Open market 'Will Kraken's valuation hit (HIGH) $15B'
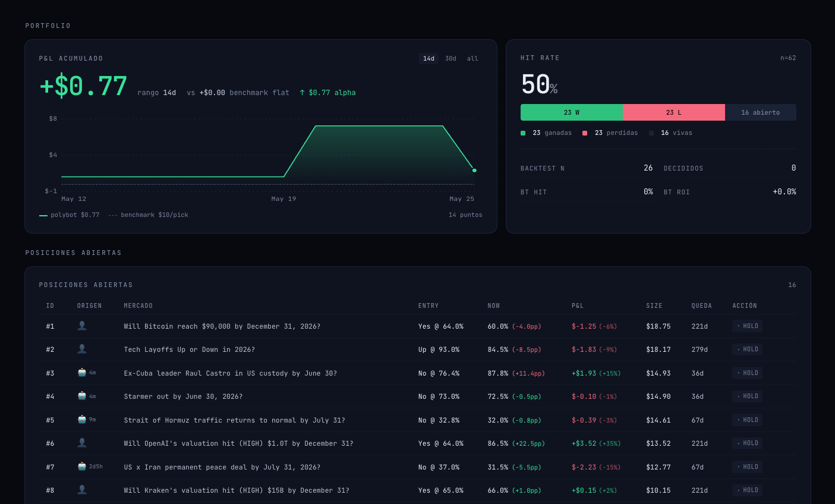Viewport: 835px width, 504px height. pos(237,490)
